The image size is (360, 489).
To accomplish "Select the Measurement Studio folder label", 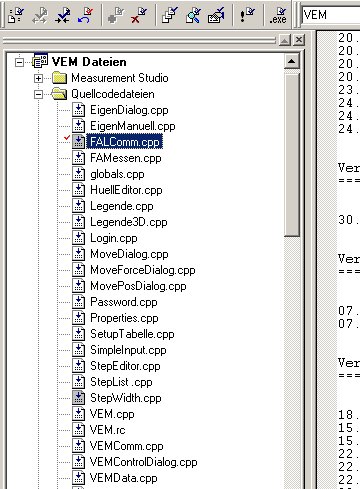I will (120, 78).
